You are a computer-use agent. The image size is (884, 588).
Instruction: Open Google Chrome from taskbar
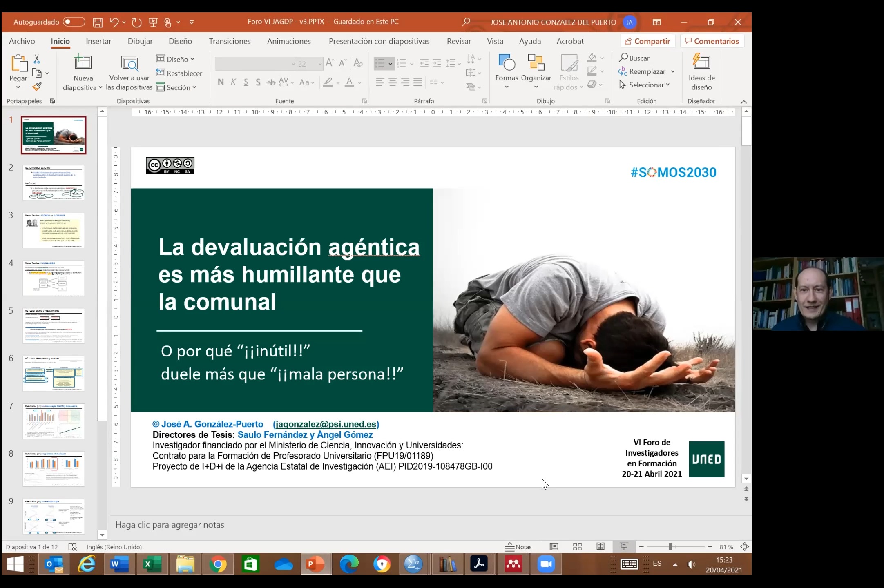pos(218,564)
